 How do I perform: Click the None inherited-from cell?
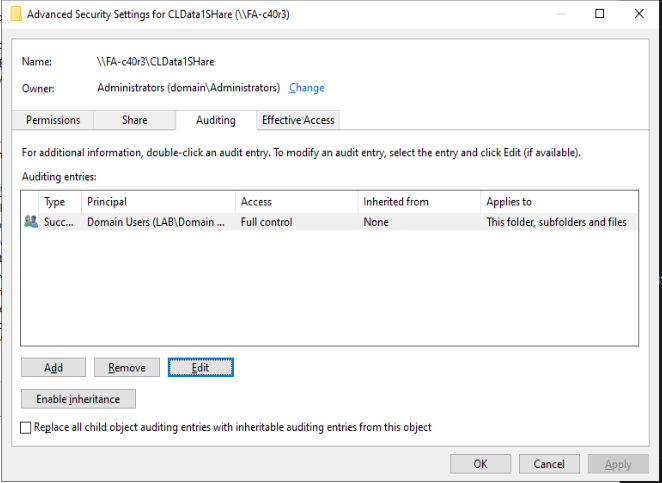click(376, 222)
